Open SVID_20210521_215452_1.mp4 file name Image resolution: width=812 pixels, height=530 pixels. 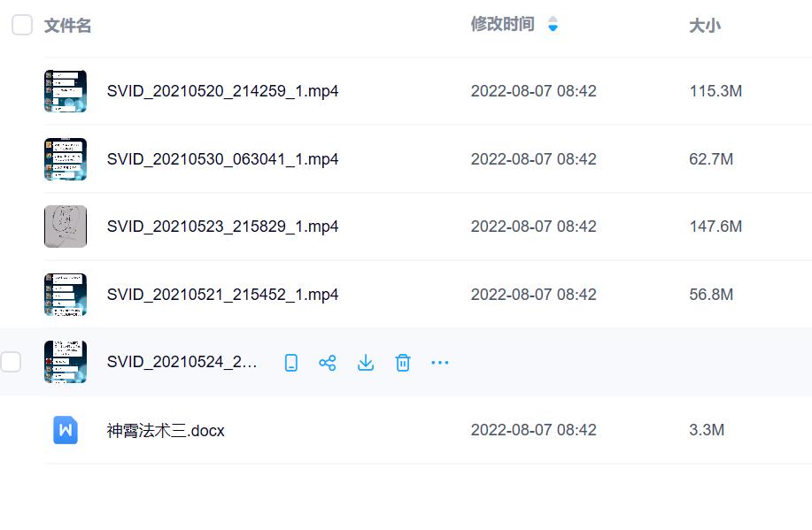(x=222, y=295)
